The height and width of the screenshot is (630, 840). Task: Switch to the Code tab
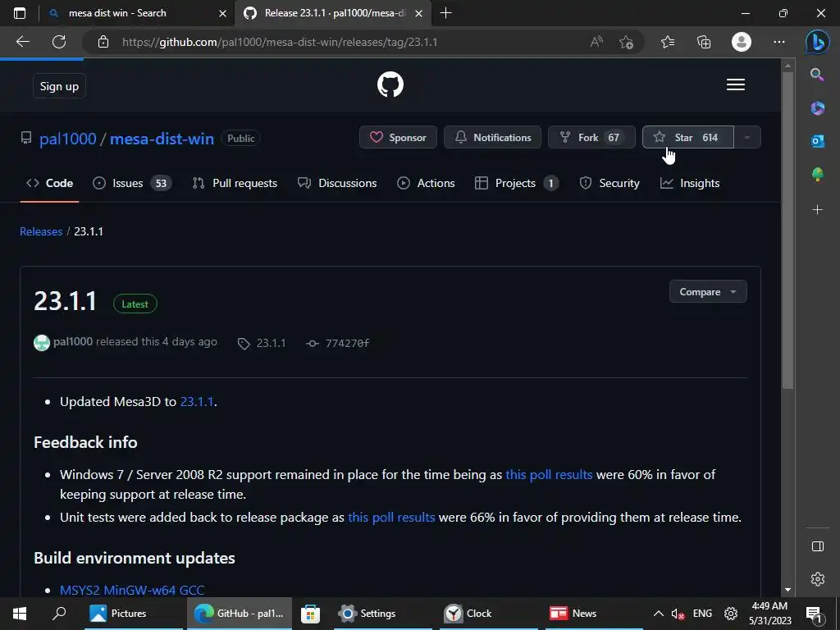click(x=49, y=183)
